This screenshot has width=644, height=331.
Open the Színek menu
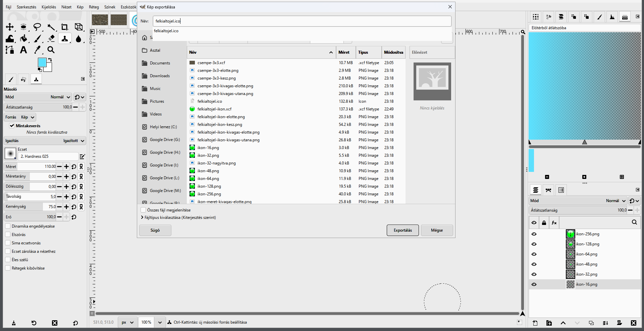tap(110, 7)
